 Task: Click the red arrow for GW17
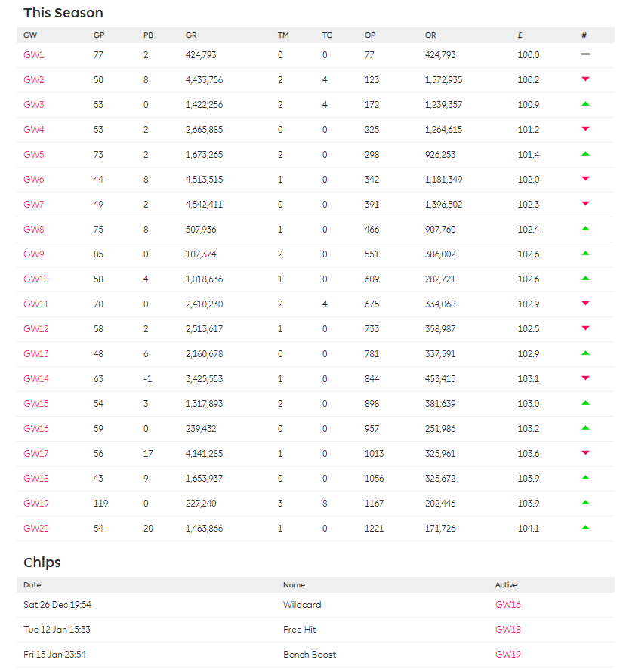[585, 453]
